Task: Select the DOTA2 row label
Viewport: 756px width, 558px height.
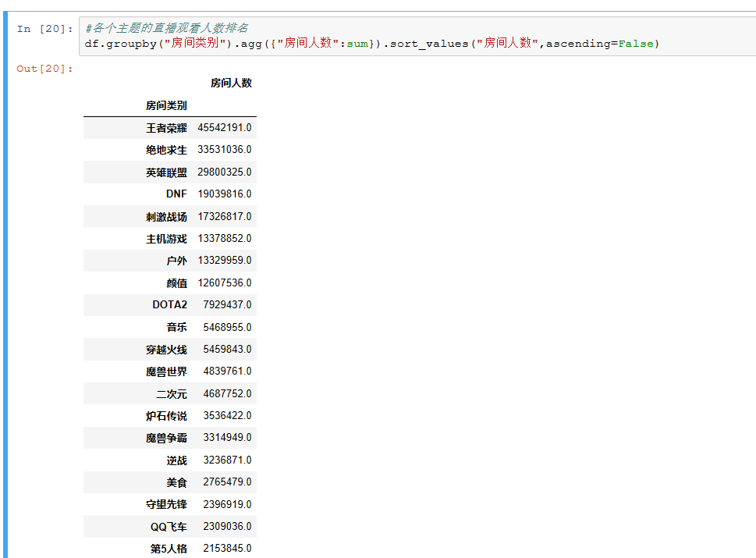Action: coord(170,305)
